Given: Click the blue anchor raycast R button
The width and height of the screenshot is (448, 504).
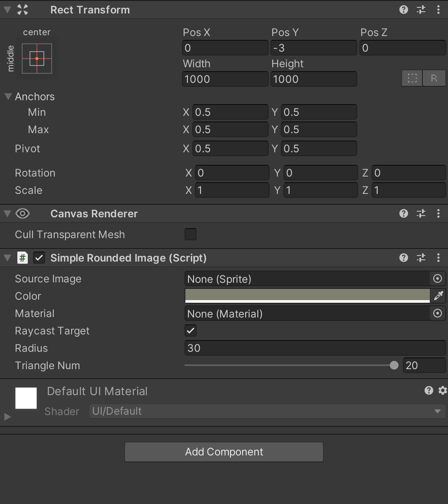Looking at the screenshot, I should point(434,78).
